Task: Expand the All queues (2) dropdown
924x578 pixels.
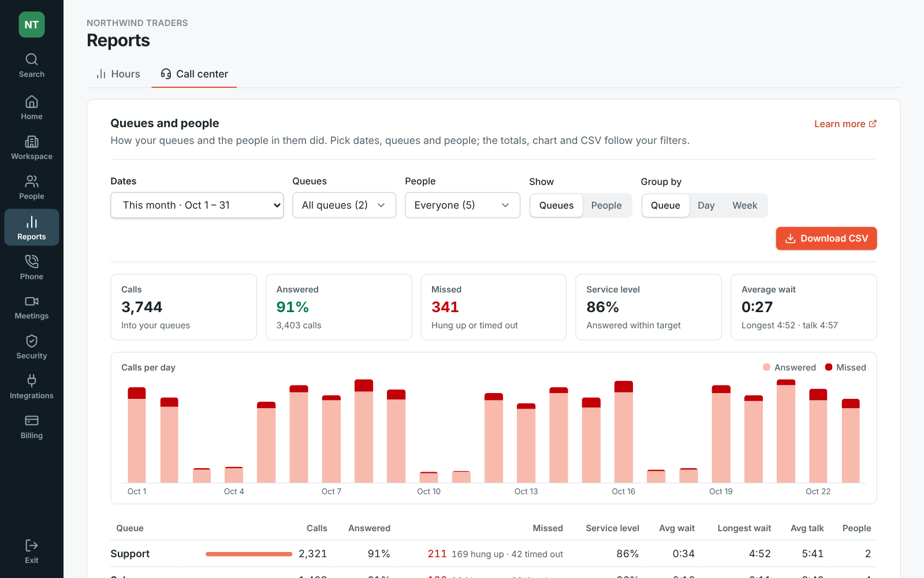Action: [x=344, y=205]
